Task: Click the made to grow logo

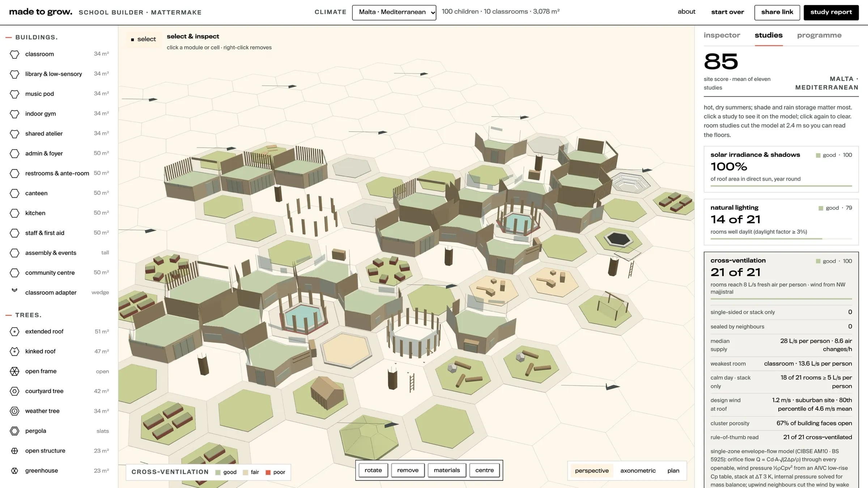Action: pos(41,12)
